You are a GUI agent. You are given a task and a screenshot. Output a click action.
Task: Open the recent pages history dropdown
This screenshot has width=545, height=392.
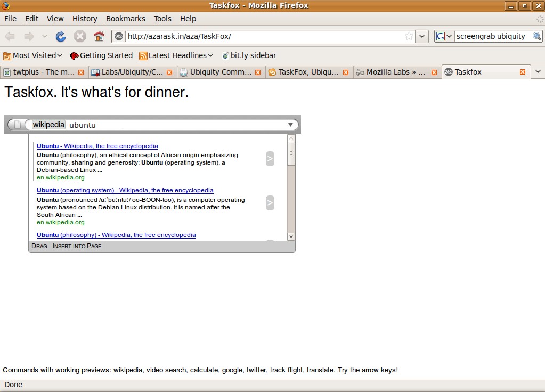pyautogui.click(x=45, y=36)
